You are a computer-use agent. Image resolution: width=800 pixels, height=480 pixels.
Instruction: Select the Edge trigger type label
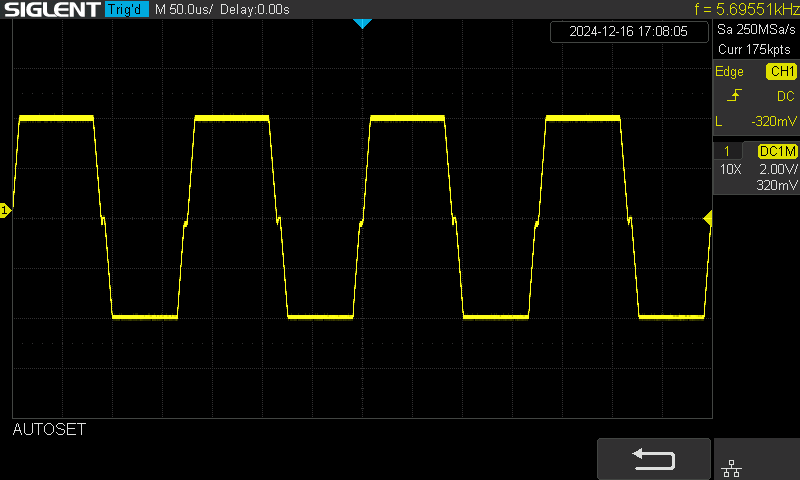point(729,72)
